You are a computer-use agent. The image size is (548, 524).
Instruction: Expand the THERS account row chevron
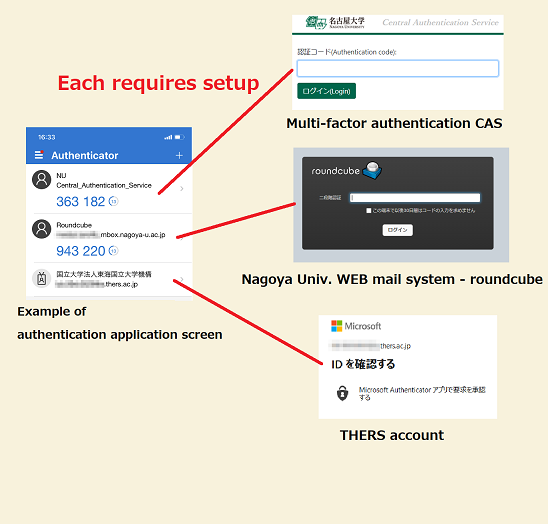click(182, 279)
